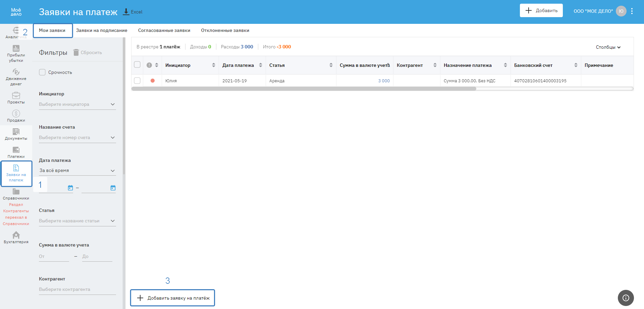This screenshot has width=644, height=309.
Task: Open Бухгалтерия in the sidebar
Action: (x=16, y=237)
